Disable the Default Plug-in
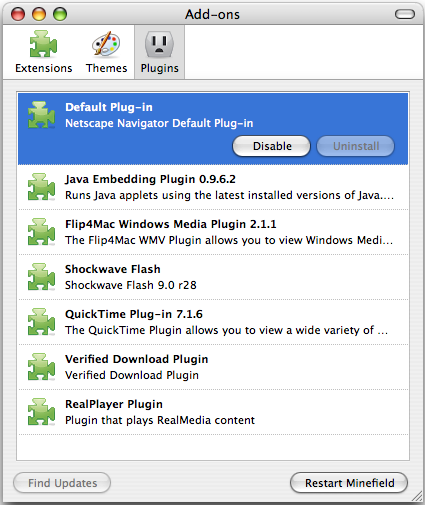425x505 pixels. point(272,146)
